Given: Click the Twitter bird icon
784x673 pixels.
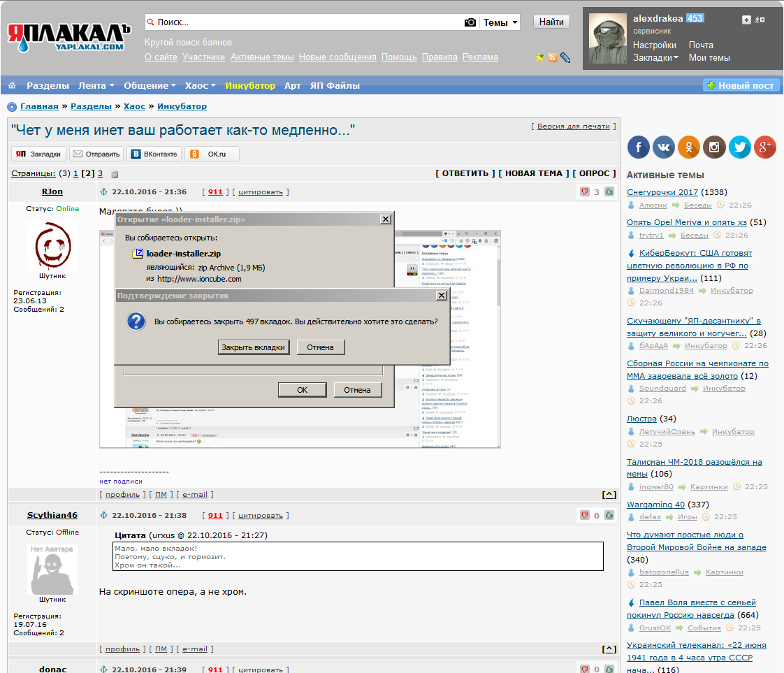Looking at the screenshot, I should coord(739,147).
